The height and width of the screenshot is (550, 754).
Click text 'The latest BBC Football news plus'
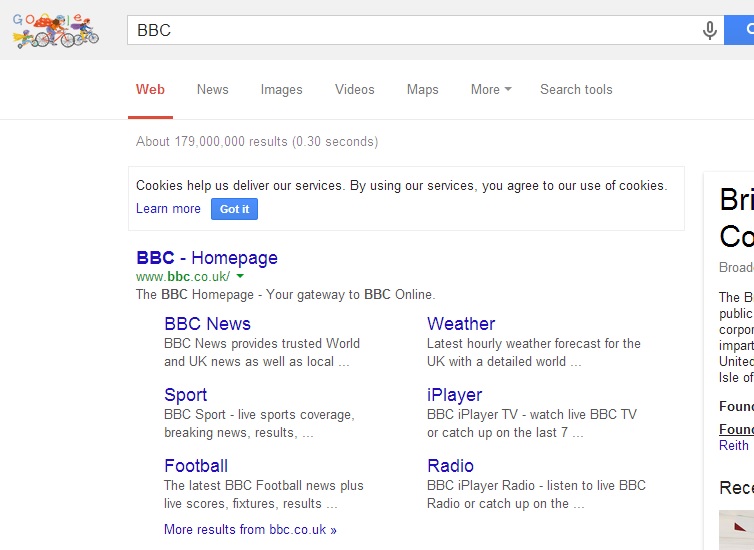coord(264,486)
